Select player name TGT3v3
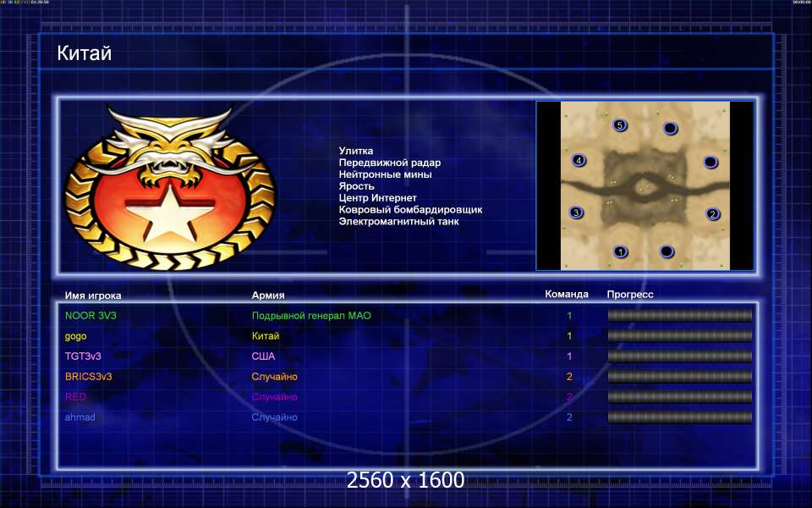 coord(83,356)
